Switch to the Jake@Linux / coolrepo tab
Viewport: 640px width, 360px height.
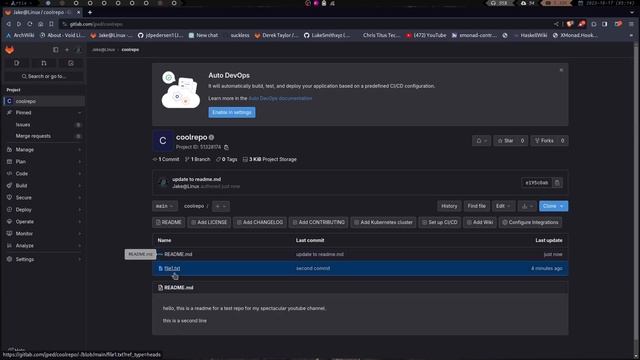click(42, 12)
